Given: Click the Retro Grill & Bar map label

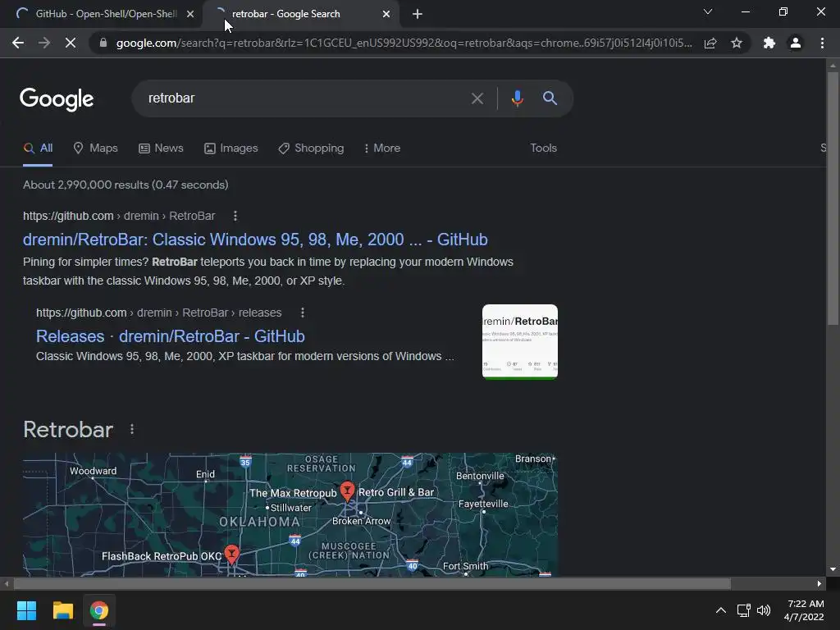Looking at the screenshot, I should point(396,492).
